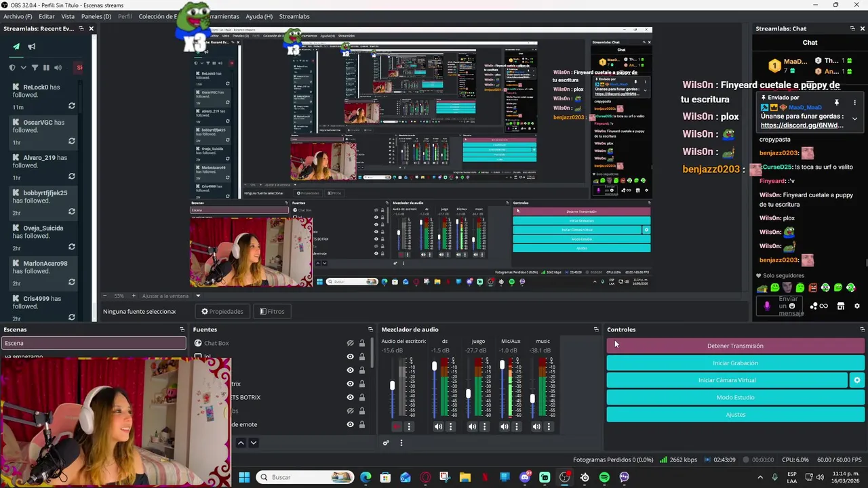
Task: Enable Modo Estudio
Action: coord(735,397)
